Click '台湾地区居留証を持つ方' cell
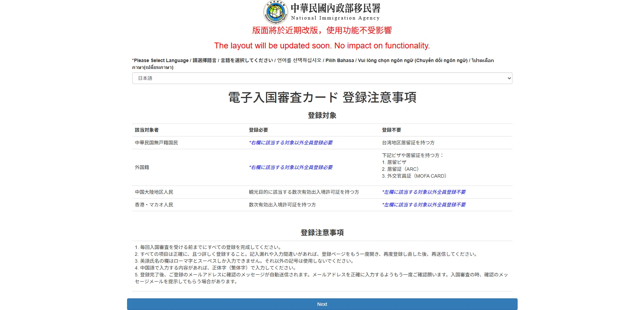The width and height of the screenshot is (644, 310). pos(408,143)
